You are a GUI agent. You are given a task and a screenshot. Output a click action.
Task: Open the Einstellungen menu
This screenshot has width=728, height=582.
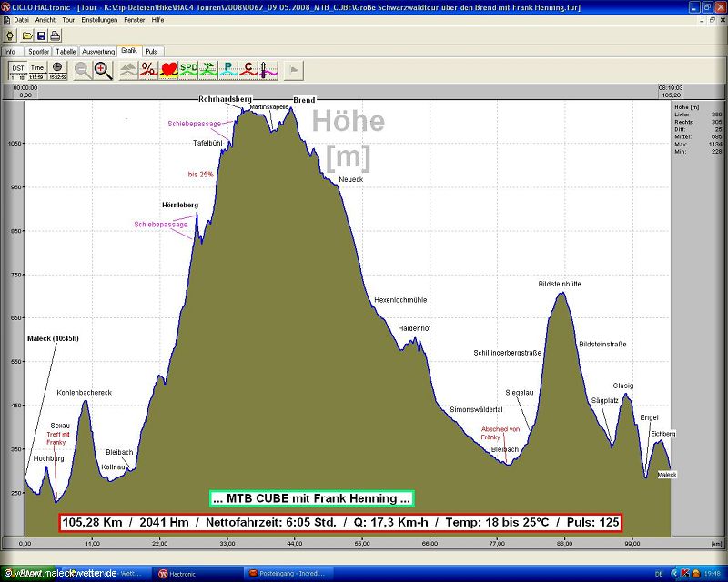pyautogui.click(x=98, y=19)
